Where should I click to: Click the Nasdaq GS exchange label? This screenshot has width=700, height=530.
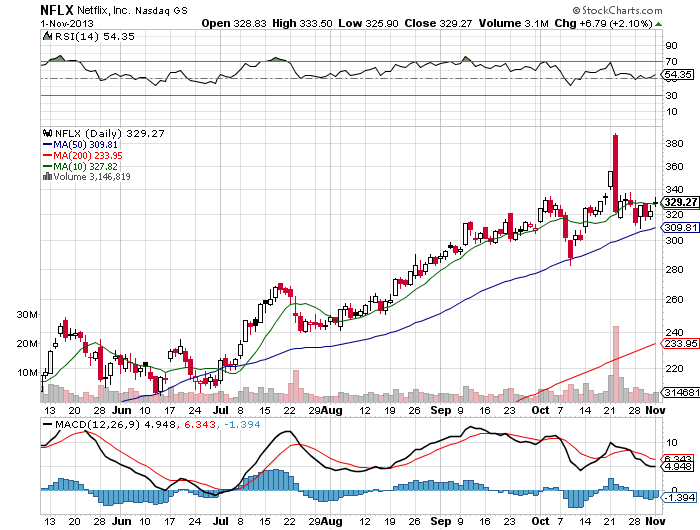pos(161,10)
